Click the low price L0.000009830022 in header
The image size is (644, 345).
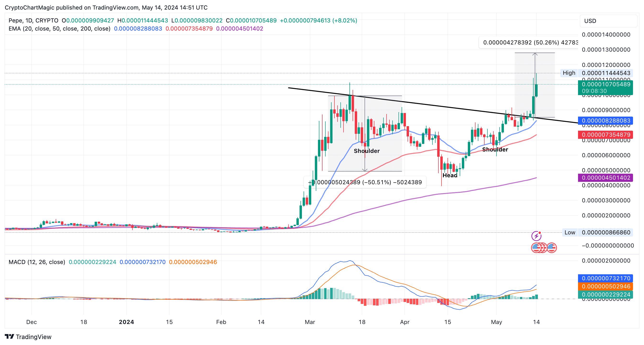click(x=197, y=21)
